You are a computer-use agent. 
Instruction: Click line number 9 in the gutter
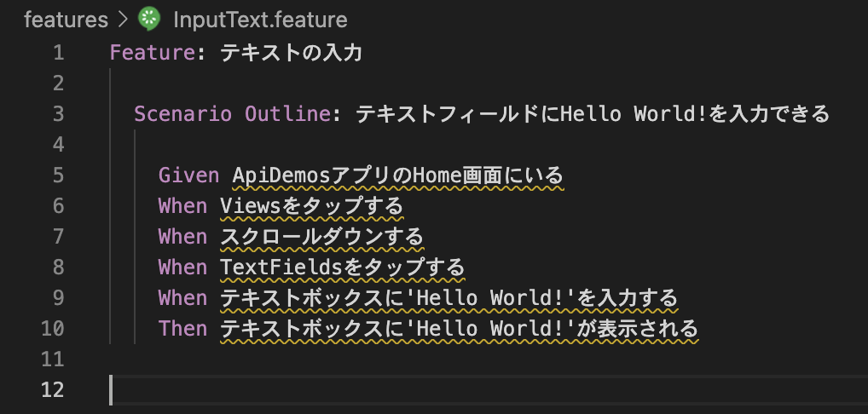point(58,298)
